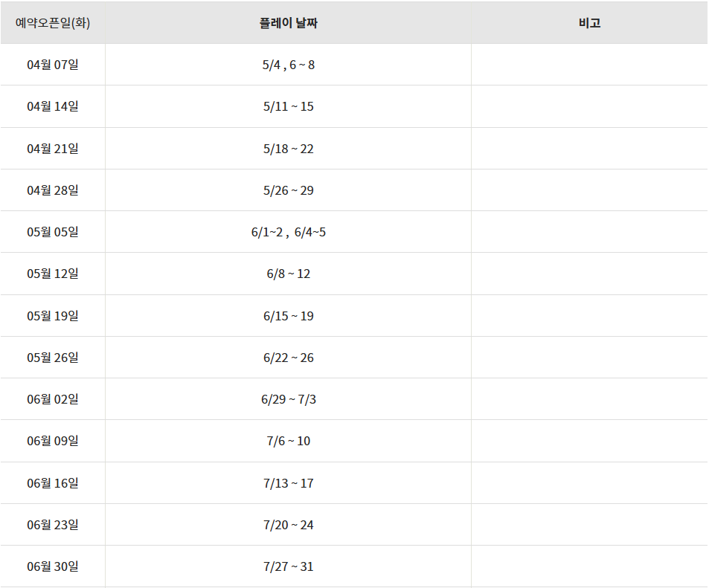Image resolution: width=709 pixels, height=588 pixels.
Task: Click the 06월 23일 open date
Action: coord(53,525)
